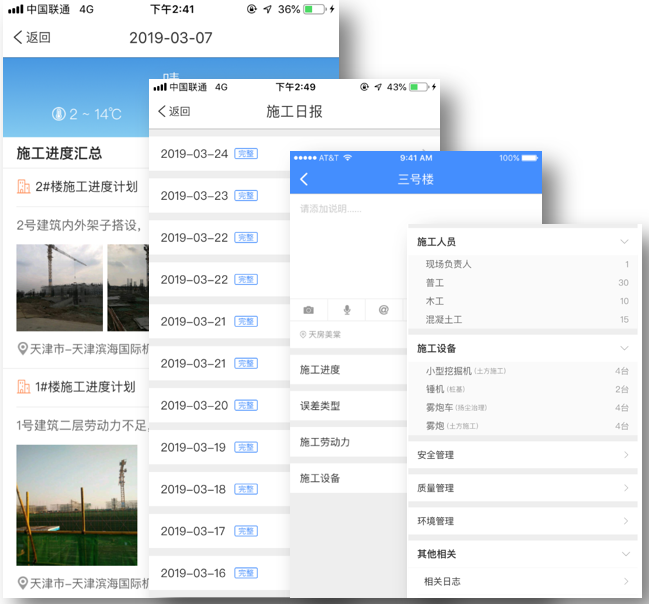Tap the @ mention icon
This screenshot has height=604, width=649.
384,310
